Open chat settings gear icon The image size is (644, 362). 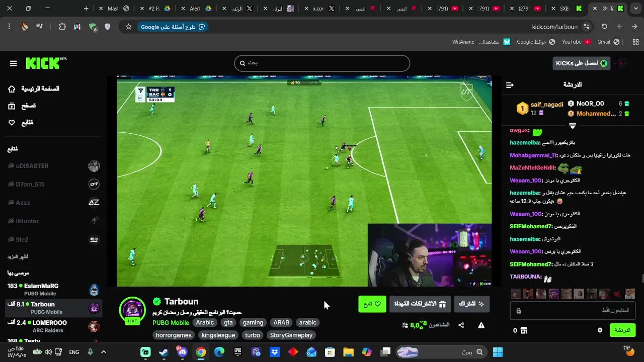(600, 330)
